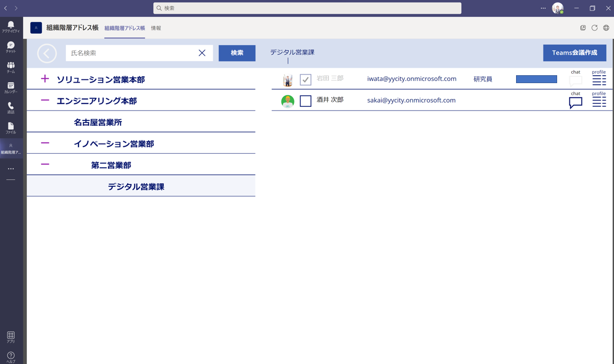This screenshot has height=364, width=614.
Task: Open Files in the left rail
Action: coord(11,128)
